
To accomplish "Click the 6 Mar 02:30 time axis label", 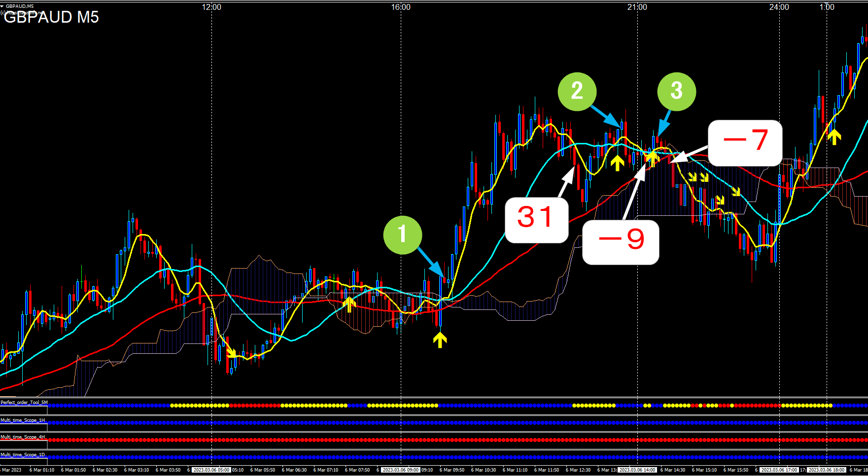I will 105,470.
